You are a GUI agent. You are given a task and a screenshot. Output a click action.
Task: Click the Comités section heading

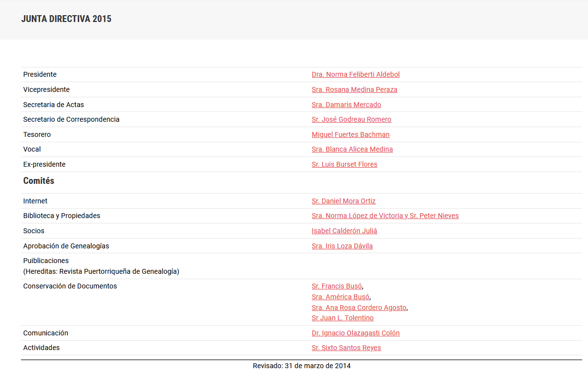click(39, 181)
